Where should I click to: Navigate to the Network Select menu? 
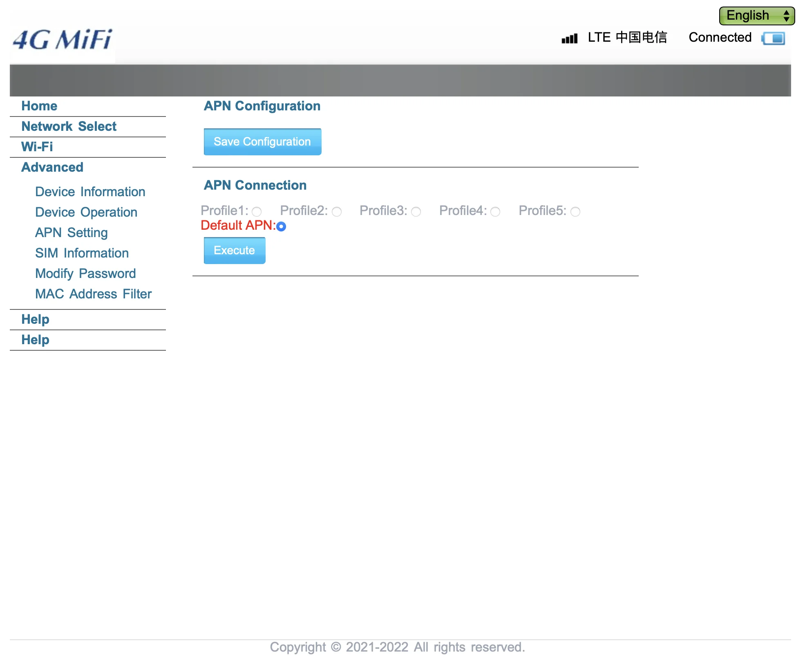coord(69,126)
